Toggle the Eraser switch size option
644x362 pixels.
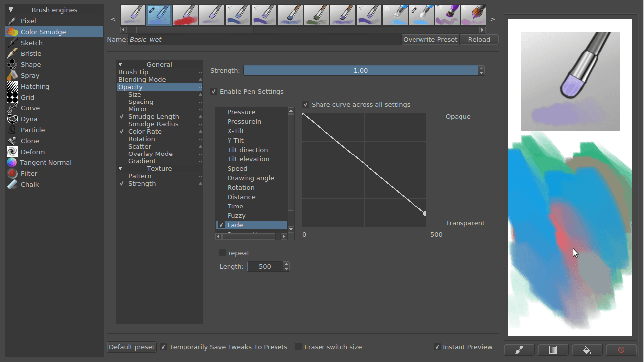click(x=298, y=347)
